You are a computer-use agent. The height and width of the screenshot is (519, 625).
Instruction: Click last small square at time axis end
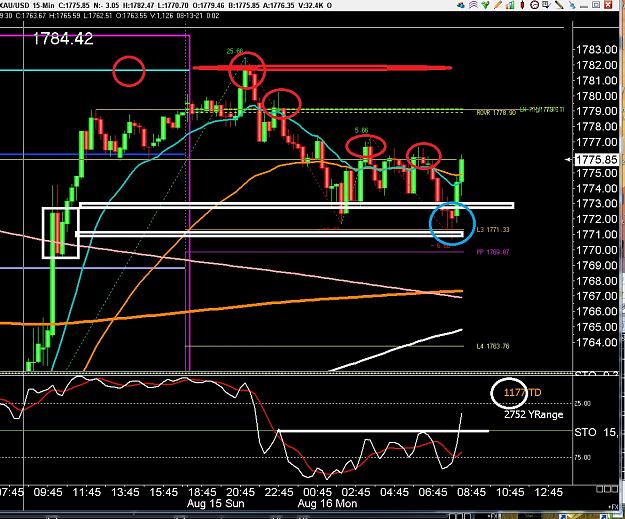(x=613, y=489)
